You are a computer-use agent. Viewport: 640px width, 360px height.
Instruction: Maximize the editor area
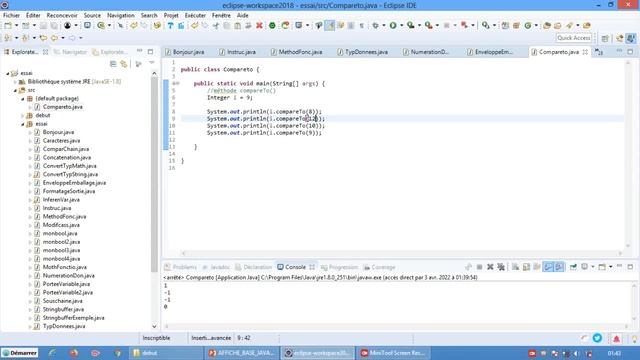(x=630, y=51)
